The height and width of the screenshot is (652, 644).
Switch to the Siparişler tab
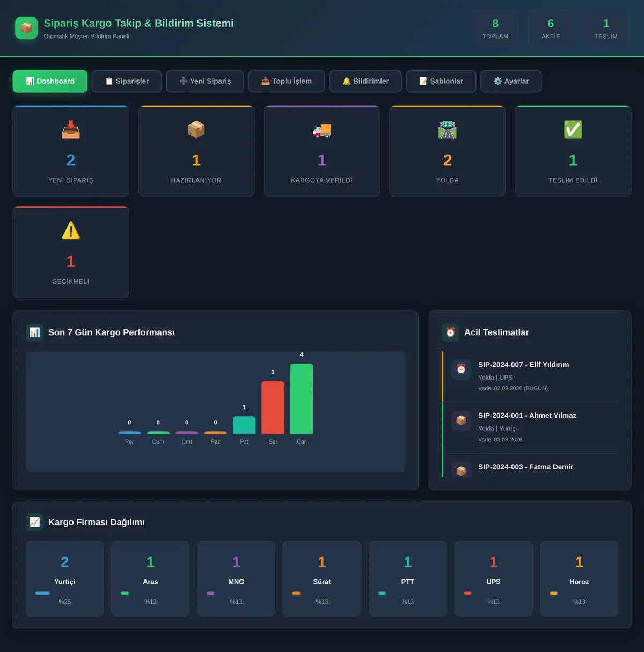click(127, 81)
